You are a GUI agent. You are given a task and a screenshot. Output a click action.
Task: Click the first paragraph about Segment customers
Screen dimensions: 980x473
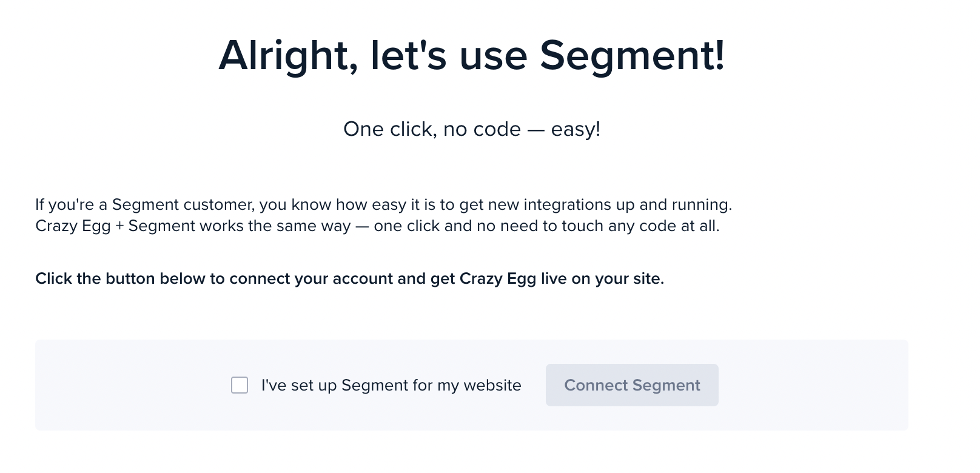(384, 204)
